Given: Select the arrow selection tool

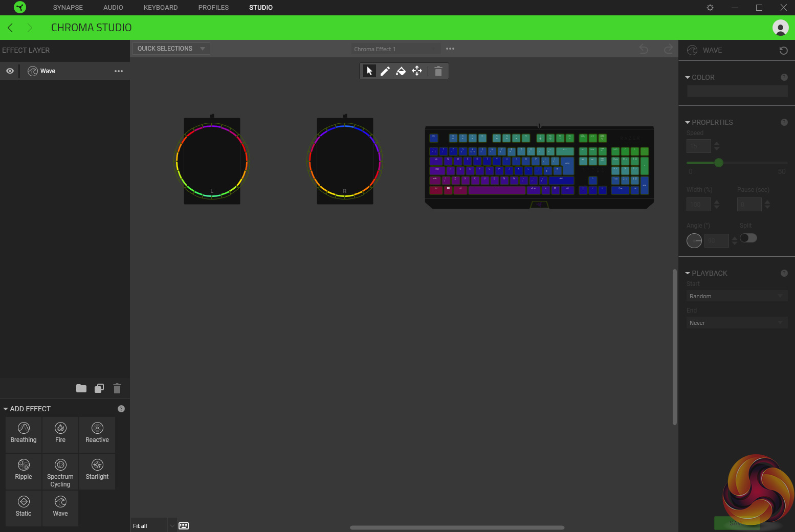Looking at the screenshot, I should click(369, 71).
